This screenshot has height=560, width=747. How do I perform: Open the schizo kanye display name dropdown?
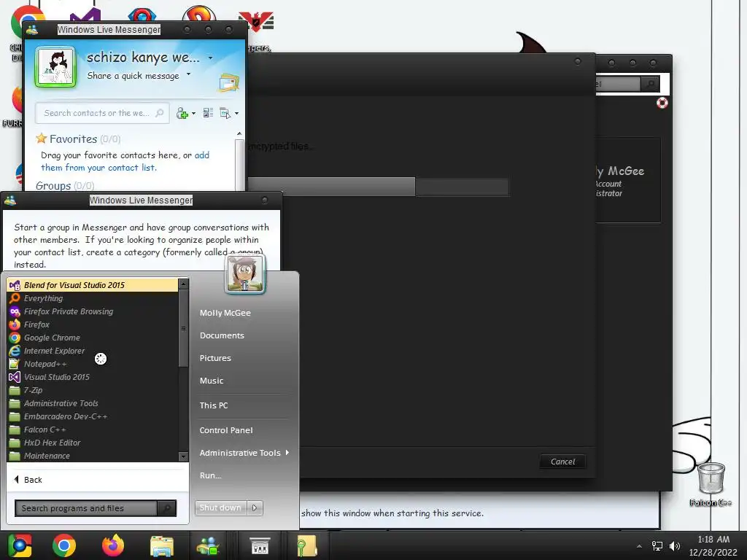pos(210,58)
